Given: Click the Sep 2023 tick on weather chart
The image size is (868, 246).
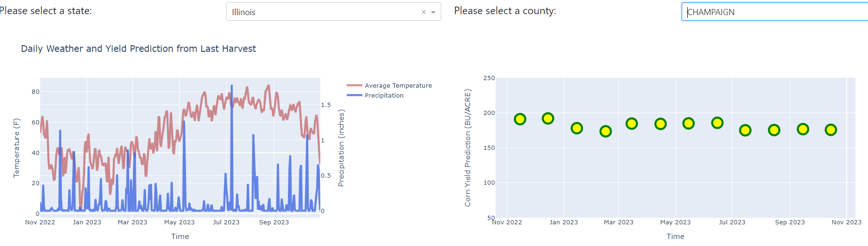Looking at the screenshot, I should pyautogui.click(x=274, y=222).
